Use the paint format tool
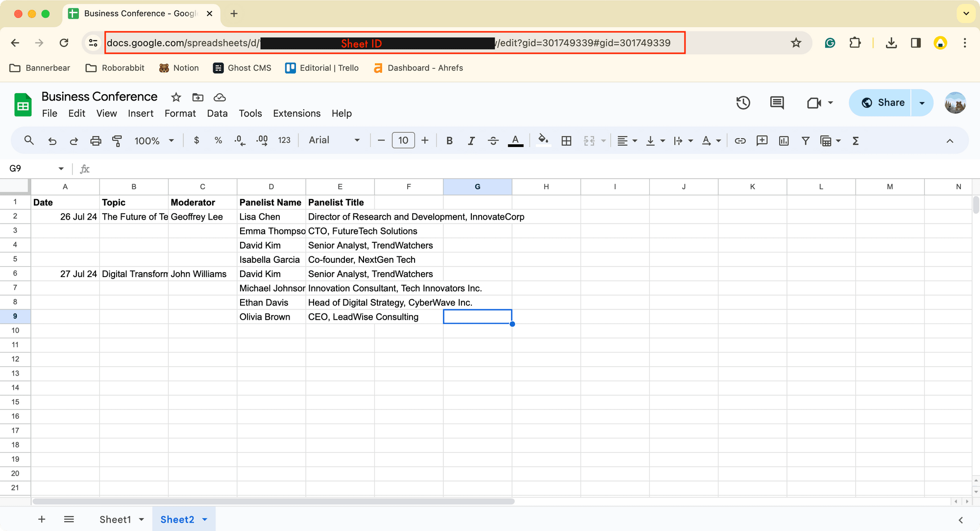Image resolution: width=980 pixels, height=531 pixels. coord(117,141)
